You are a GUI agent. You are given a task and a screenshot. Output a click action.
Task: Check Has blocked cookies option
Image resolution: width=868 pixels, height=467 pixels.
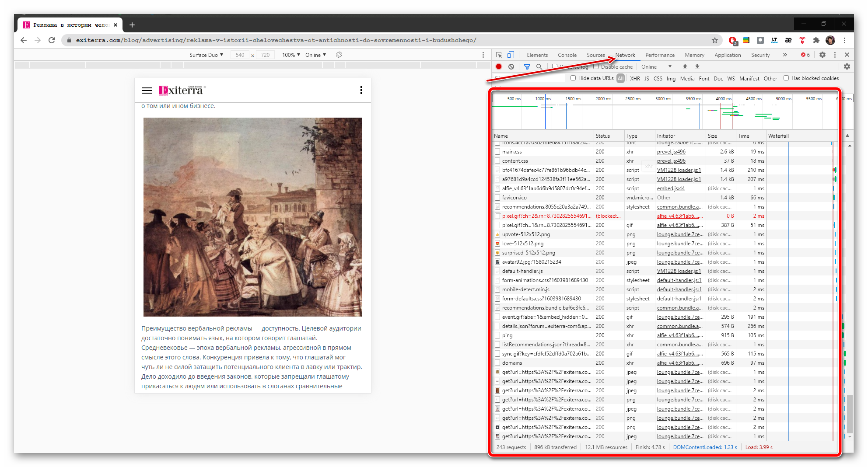pos(786,78)
